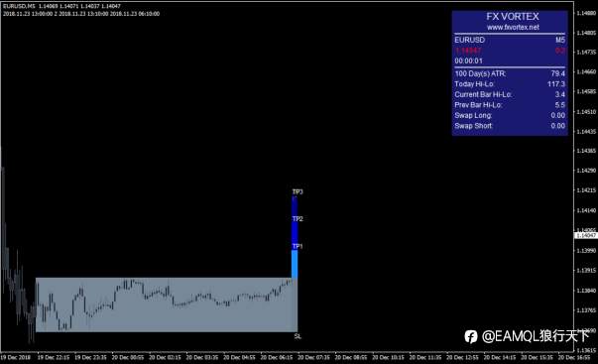Image resolution: width=598 pixels, height=364 pixels.
Task: Click the 20 Dec 08:55 time label
Action: point(351,357)
